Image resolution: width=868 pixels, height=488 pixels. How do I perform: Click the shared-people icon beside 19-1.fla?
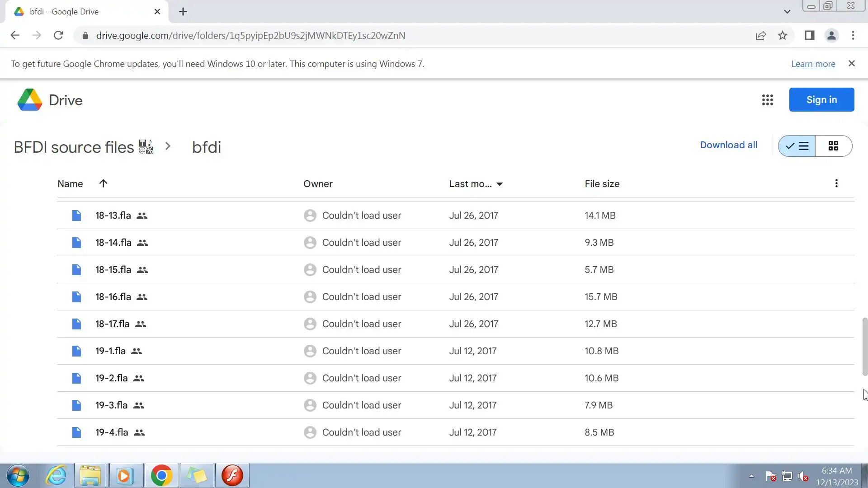tap(136, 351)
